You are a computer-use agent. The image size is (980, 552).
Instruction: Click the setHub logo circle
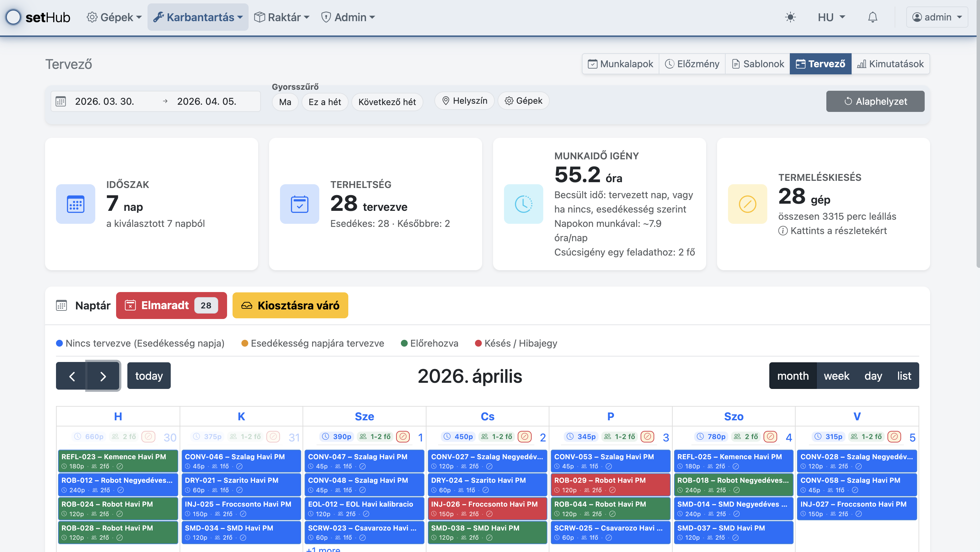tap(14, 17)
